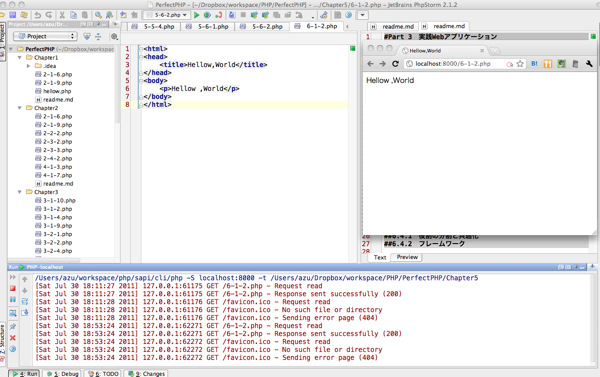This screenshot has width=600, height=377.
Task: Click the Cut scissors icon
Action: 62,15
